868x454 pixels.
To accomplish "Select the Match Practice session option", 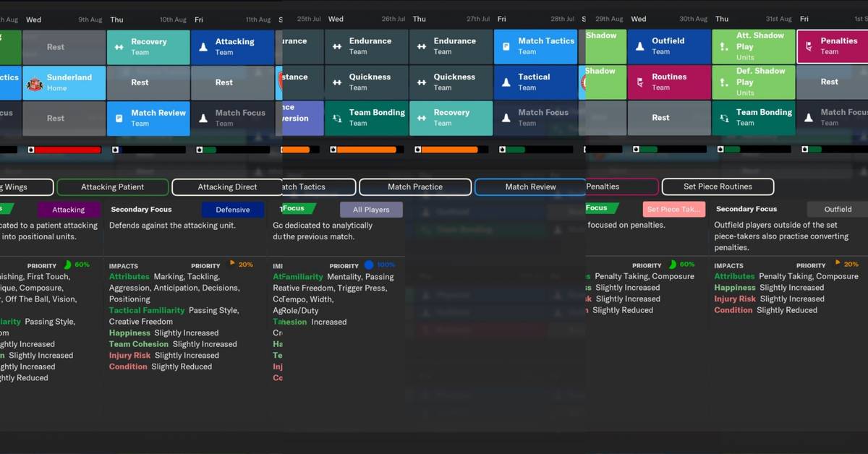I will 414,187.
